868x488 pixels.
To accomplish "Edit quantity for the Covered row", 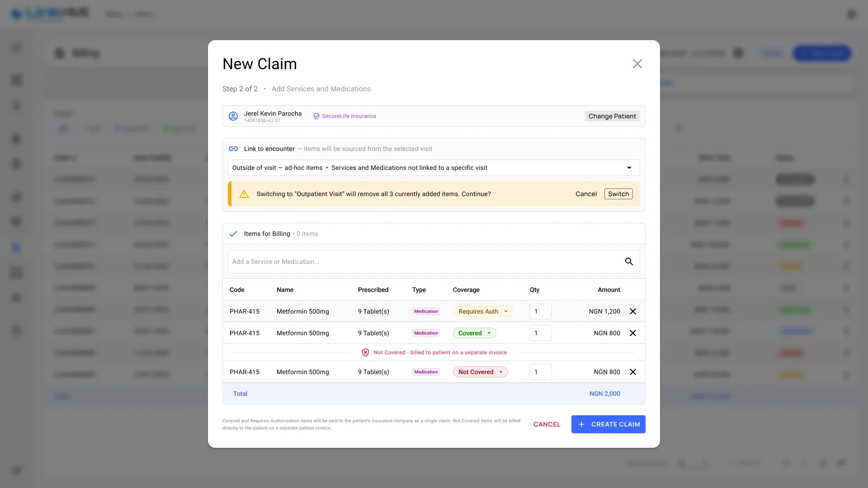I will 540,333.
